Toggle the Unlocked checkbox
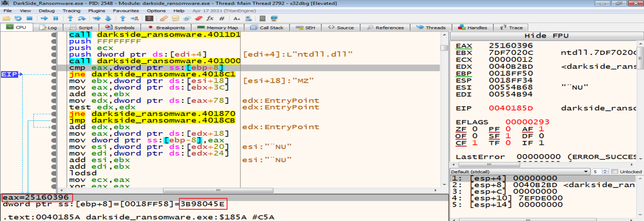This screenshot has height=221, width=644. click(614, 171)
